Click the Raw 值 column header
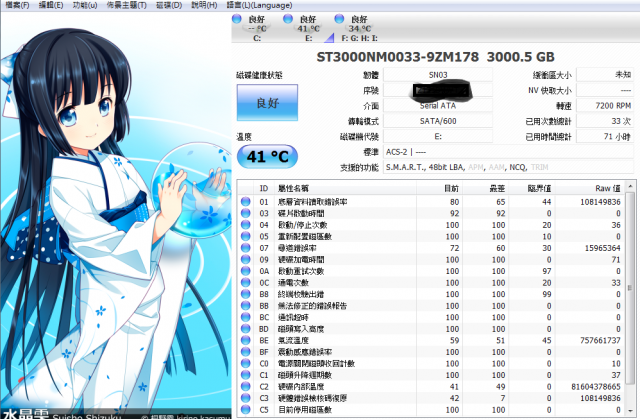 pos(590,188)
